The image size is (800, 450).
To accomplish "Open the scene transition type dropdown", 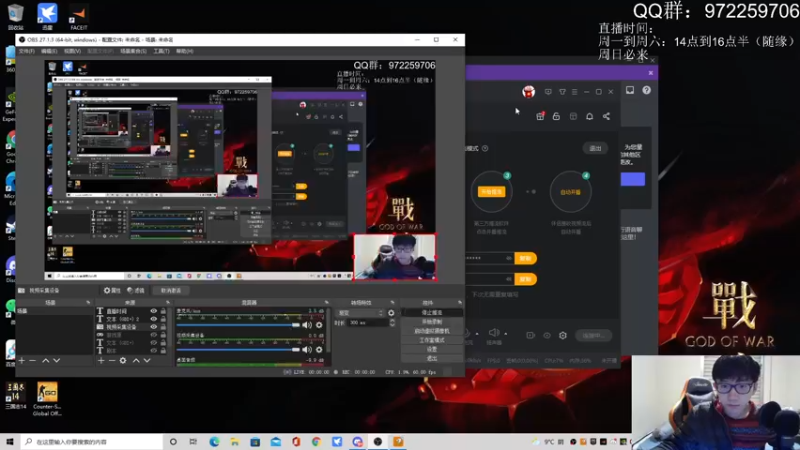I will 360,313.
